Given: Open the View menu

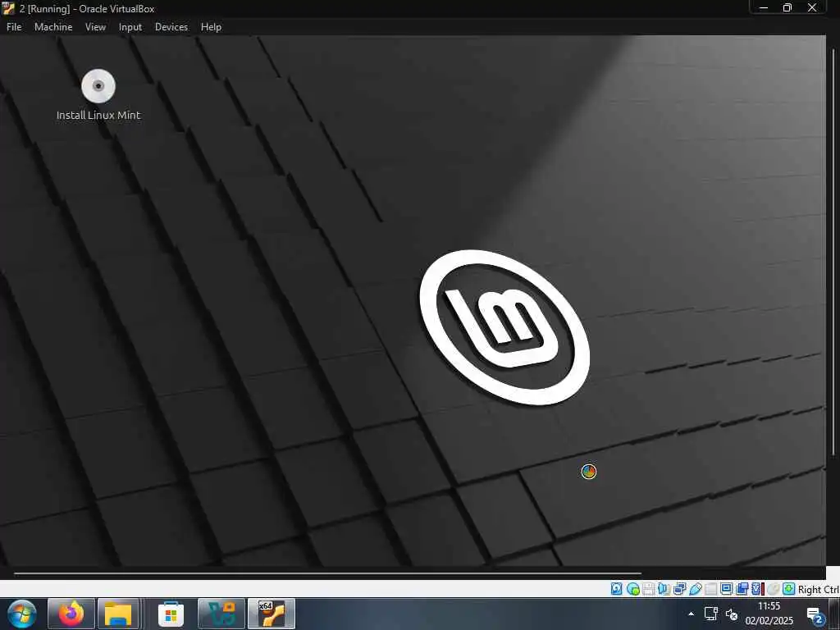Looking at the screenshot, I should coord(95,27).
